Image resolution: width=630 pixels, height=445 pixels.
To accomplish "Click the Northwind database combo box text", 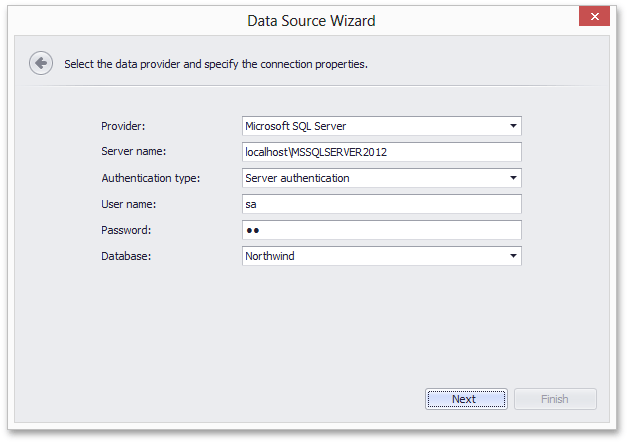I will pyautogui.click(x=270, y=256).
